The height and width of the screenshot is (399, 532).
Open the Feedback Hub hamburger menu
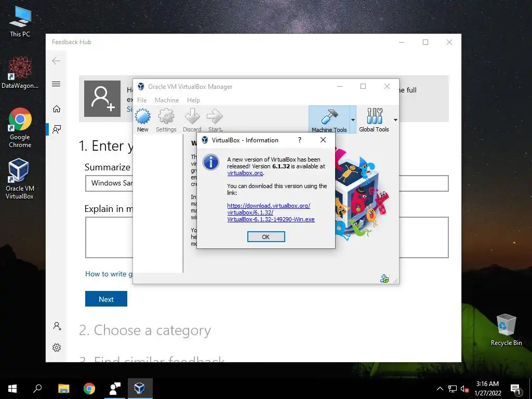click(56, 84)
